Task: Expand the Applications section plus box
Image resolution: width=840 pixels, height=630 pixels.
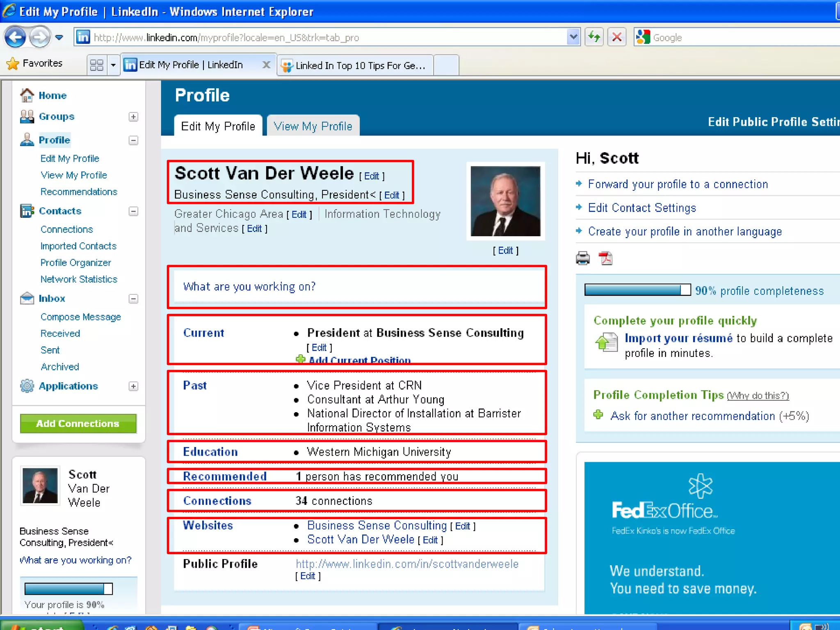Action: tap(133, 386)
